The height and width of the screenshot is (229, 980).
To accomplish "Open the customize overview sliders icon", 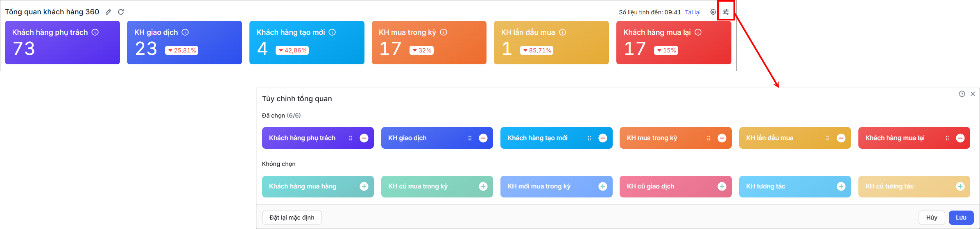I will (726, 12).
